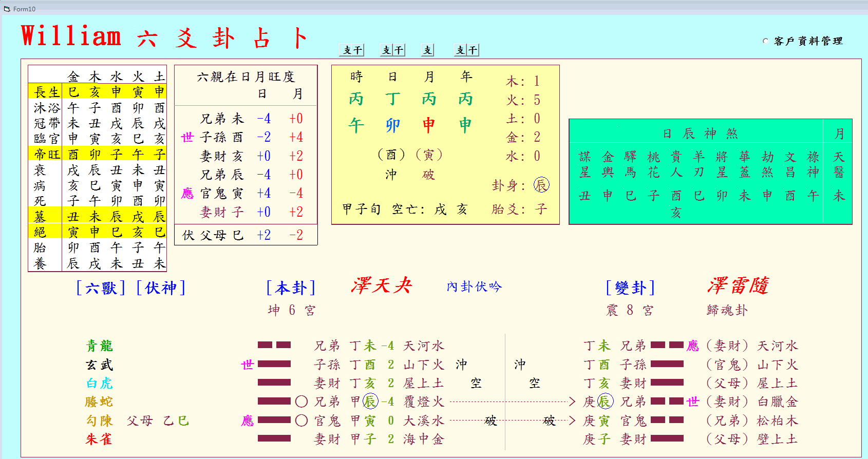This screenshot has width=868, height=459.
Task: Click the 天醫 column under 月
Action: coord(839,176)
